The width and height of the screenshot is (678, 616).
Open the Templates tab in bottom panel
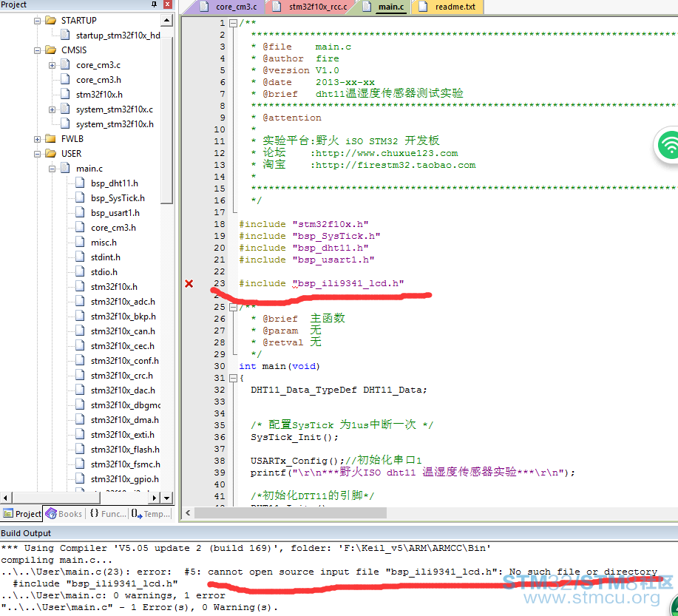[151, 513]
